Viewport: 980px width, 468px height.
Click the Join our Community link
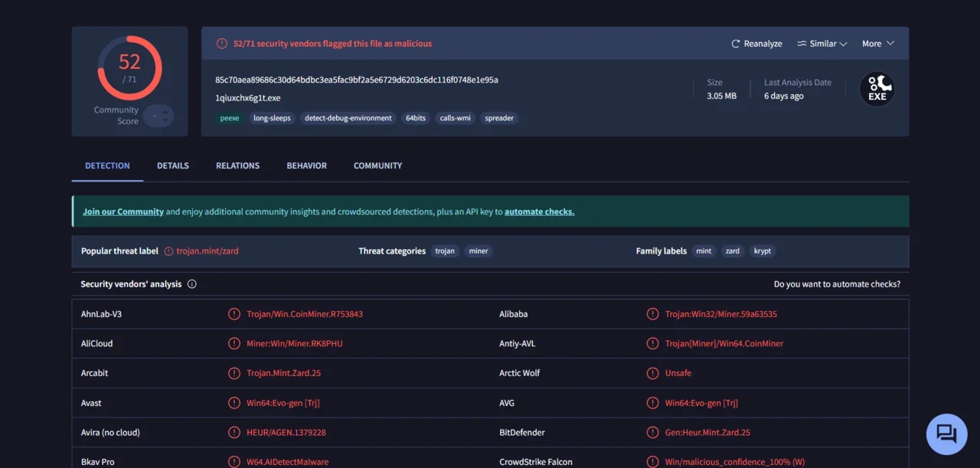[x=123, y=211]
